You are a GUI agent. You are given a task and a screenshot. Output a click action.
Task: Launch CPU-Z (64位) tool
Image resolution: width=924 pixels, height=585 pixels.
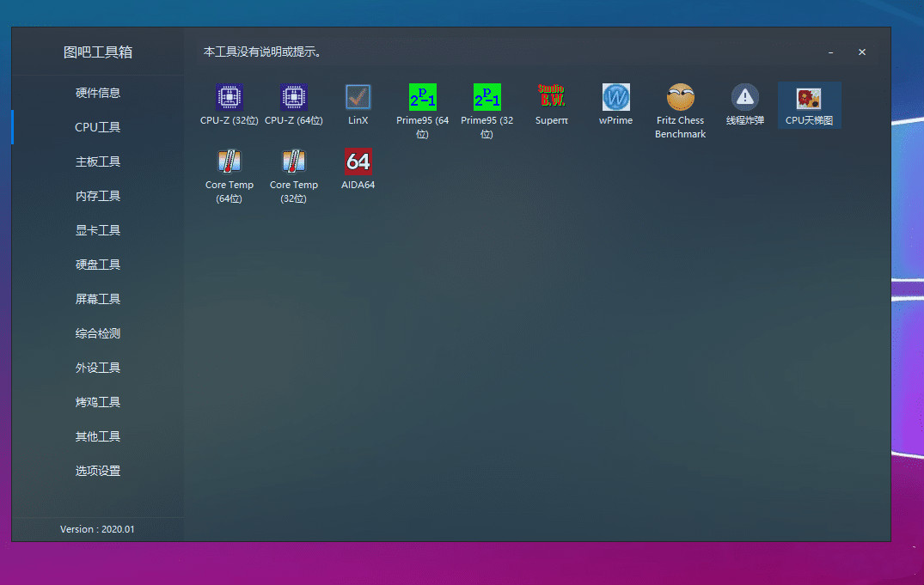293,97
